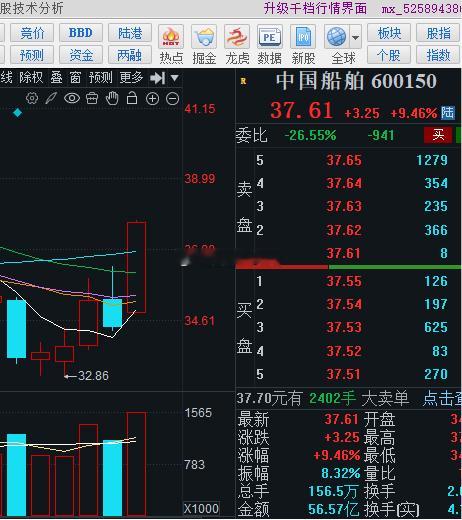This screenshot has height=520, width=462.
Task: Click the 陆港 button
Action: [x=130, y=33]
